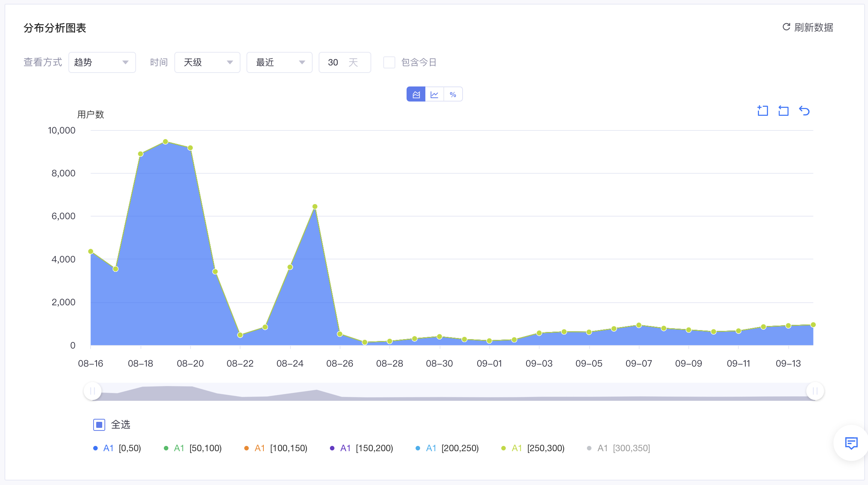This screenshot has width=868, height=485.
Task: Click x-axis label 09-01
Action: [x=489, y=364]
